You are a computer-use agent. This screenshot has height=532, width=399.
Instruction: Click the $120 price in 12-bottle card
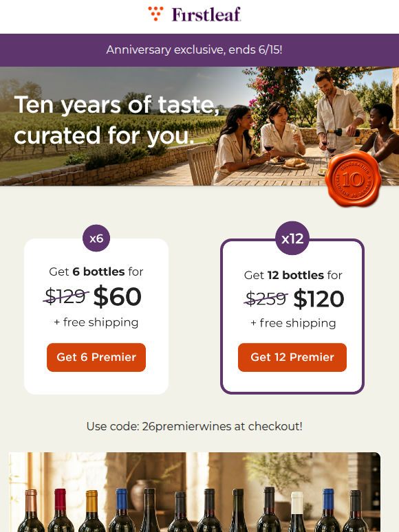click(319, 298)
